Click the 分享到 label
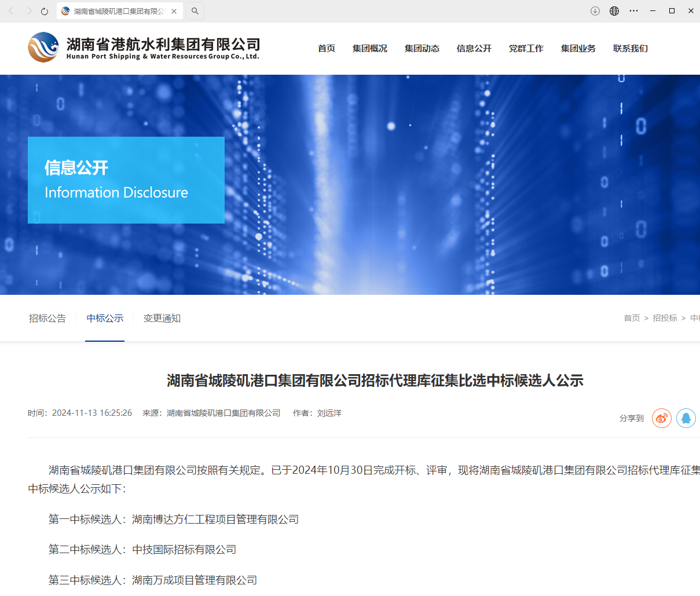The image size is (700, 596). tap(632, 418)
